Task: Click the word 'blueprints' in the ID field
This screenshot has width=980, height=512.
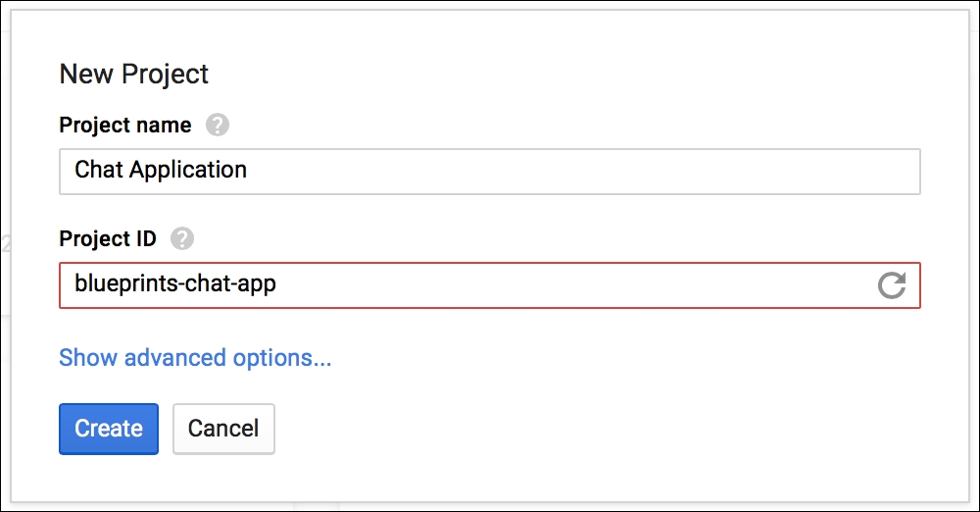Action: (126, 283)
